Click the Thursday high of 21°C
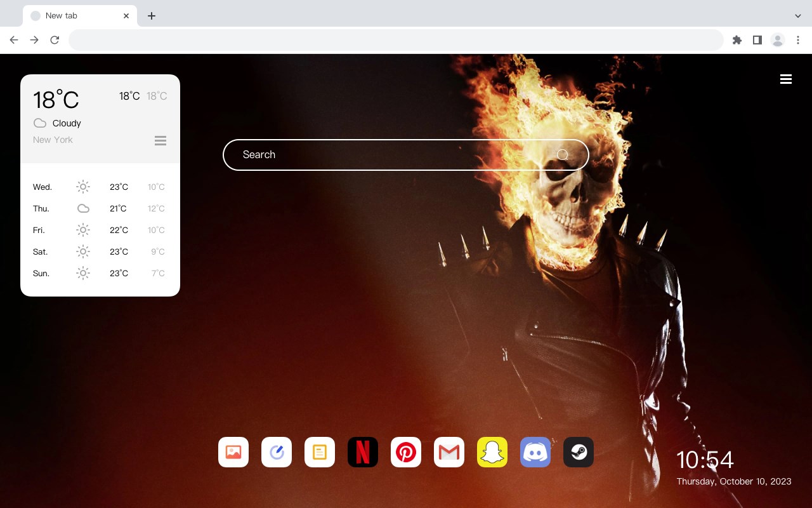 pyautogui.click(x=118, y=208)
